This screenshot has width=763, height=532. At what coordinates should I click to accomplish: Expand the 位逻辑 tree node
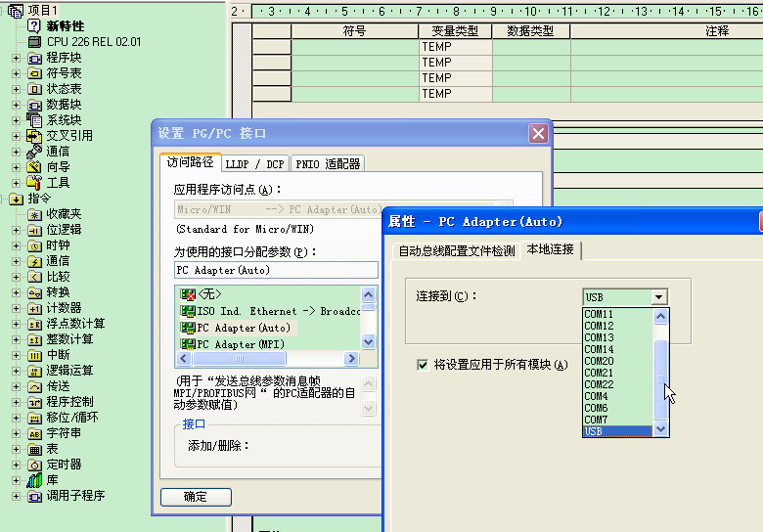pos(16,230)
